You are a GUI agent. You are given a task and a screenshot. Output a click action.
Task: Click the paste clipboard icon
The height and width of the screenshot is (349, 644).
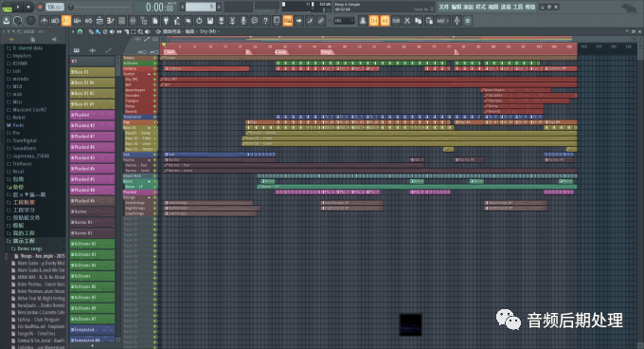[x=429, y=21]
